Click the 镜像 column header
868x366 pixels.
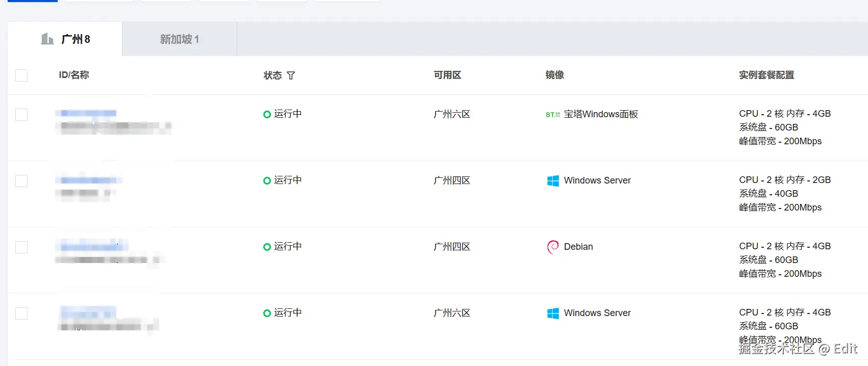pos(555,75)
